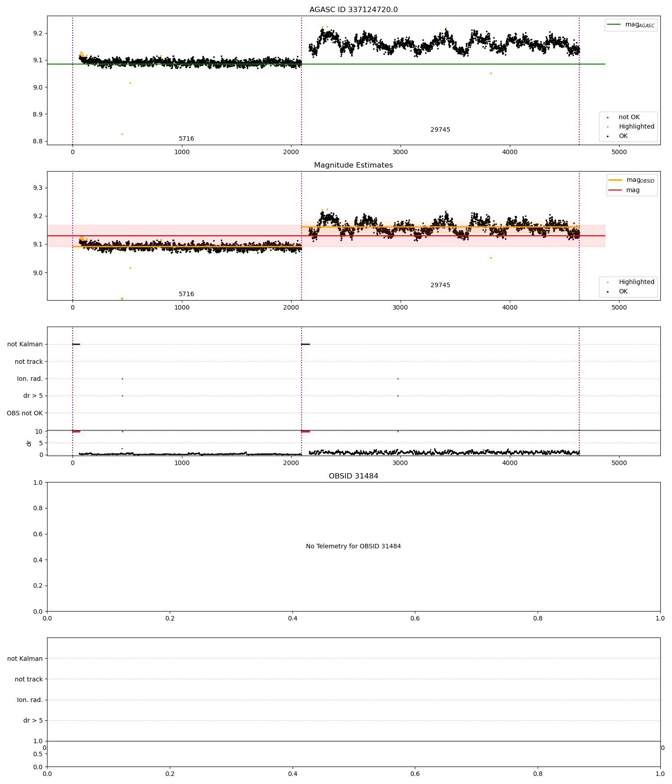Click "not Kalman" label in the bottom plot

coord(25,659)
